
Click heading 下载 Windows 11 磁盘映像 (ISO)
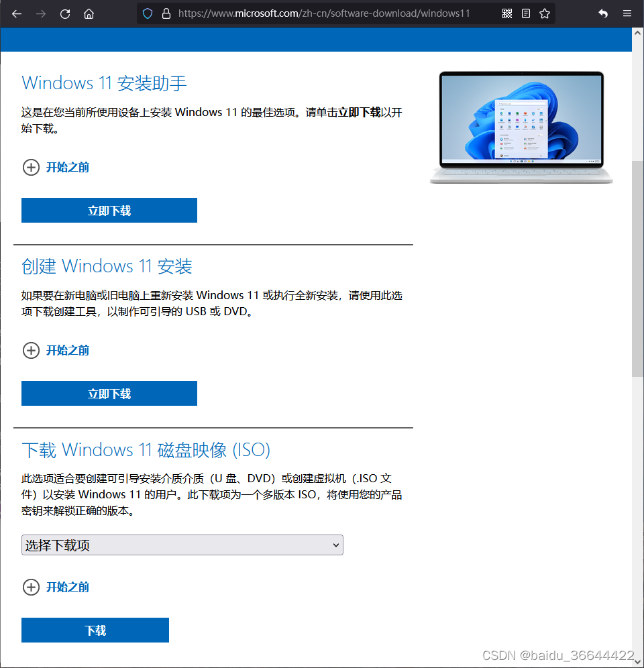(146, 450)
